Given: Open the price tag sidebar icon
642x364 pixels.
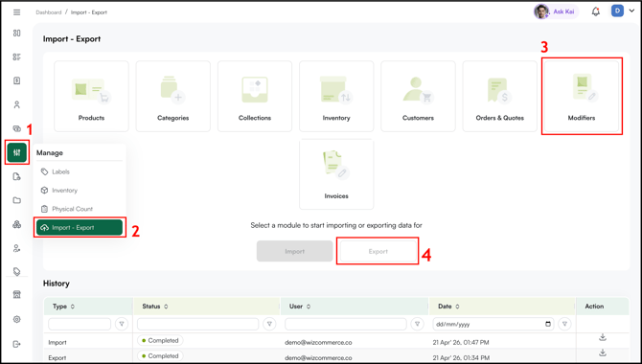Looking at the screenshot, I should click(17, 271).
